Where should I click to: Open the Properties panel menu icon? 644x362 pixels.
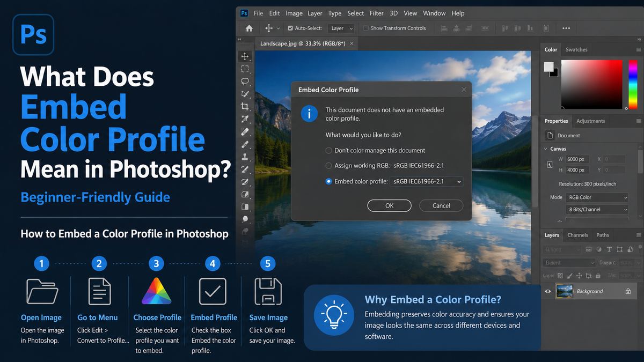pyautogui.click(x=639, y=121)
